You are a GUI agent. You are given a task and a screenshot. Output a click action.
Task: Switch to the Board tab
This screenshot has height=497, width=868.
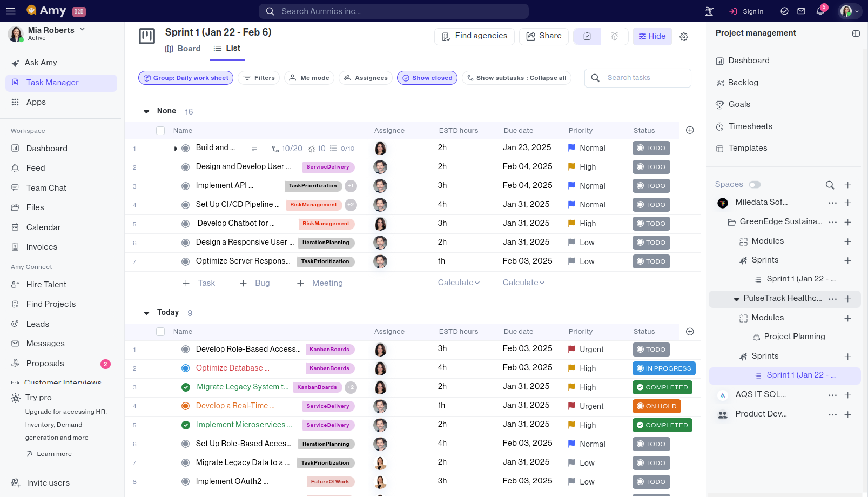[x=183, y=49]
